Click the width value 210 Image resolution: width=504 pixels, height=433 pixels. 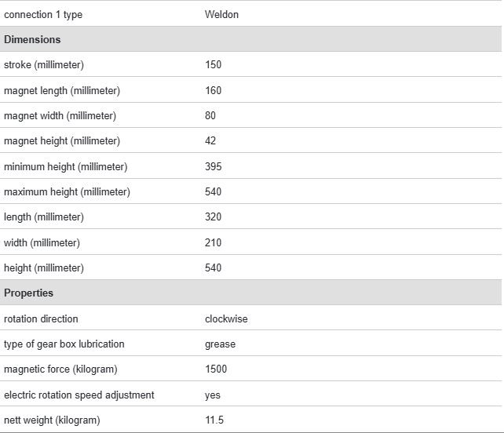pyautogui.click(x=214, y=242)
